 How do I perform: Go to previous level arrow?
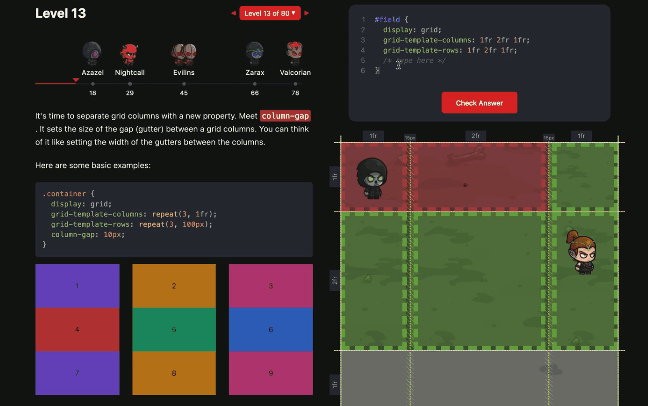(x=233, y=13)
